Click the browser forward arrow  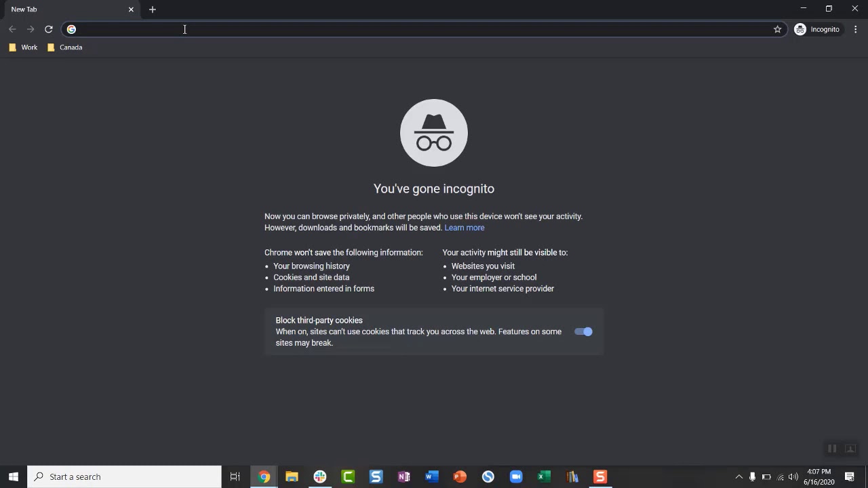31,29
